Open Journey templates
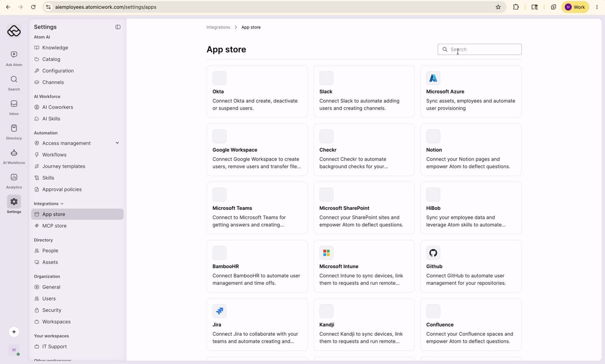This screenshot has height=364, width=605. click(x=77, y=166)
